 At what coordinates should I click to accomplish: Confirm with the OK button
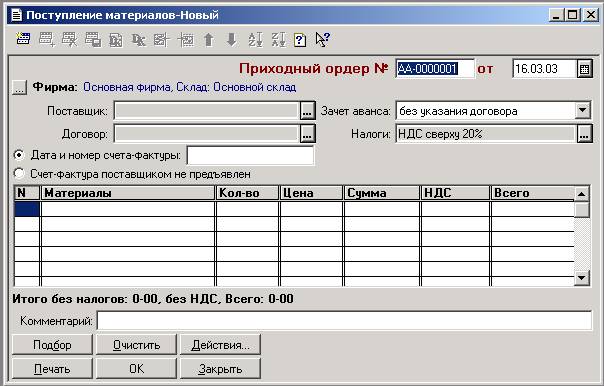click(136, 369)
